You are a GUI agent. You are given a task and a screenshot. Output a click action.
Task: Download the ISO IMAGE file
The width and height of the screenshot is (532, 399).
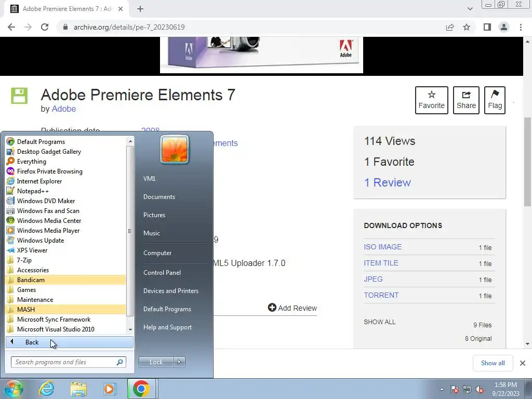pos(383,247)
